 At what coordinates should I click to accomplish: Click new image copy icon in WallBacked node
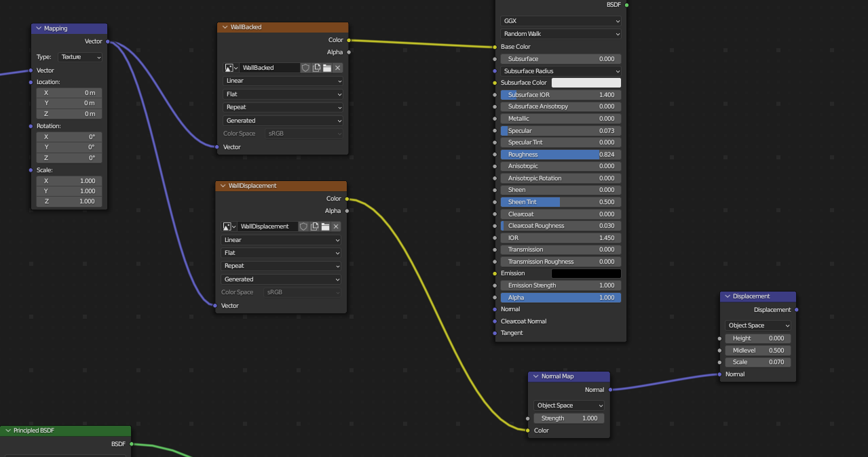pyautogui.click(x=316, y=68)
